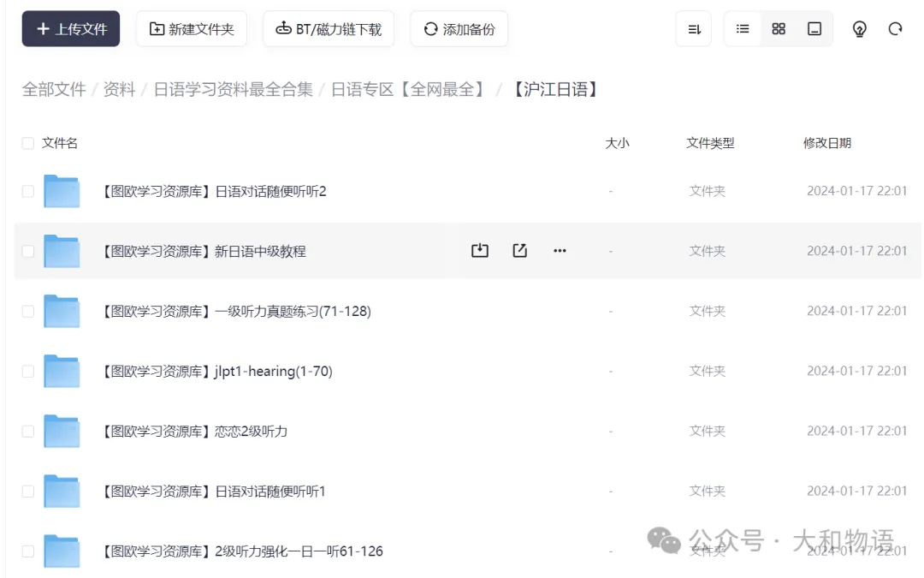Open more options for 新日语中级教程
This screenshot has height=578, width=924.
[x=560, y=251]
